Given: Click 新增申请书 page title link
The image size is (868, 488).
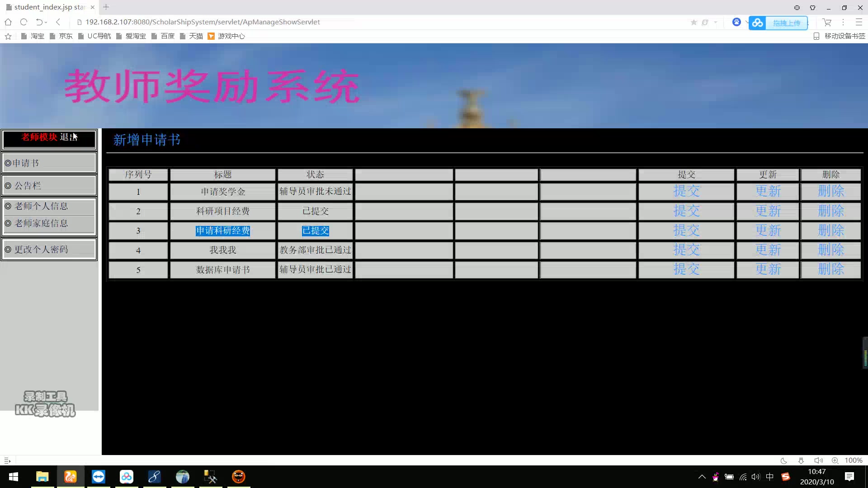Looking at the screenshot, I should point(147,140).
